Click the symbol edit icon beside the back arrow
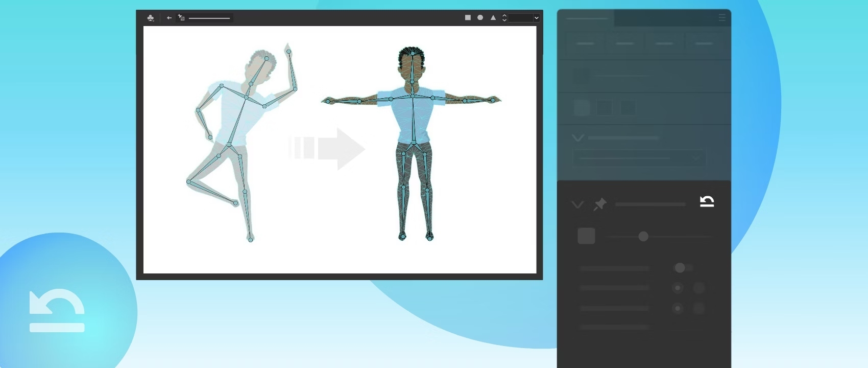 (x=181, y=18)
